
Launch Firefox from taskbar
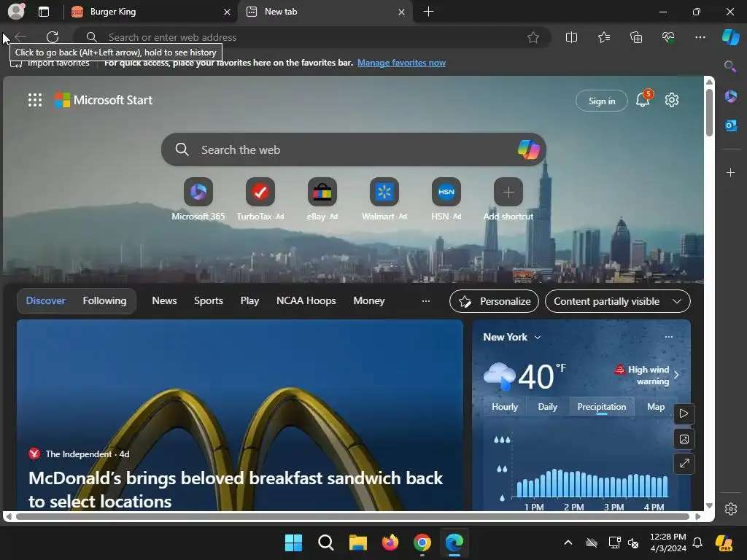[x=390, y=542]
